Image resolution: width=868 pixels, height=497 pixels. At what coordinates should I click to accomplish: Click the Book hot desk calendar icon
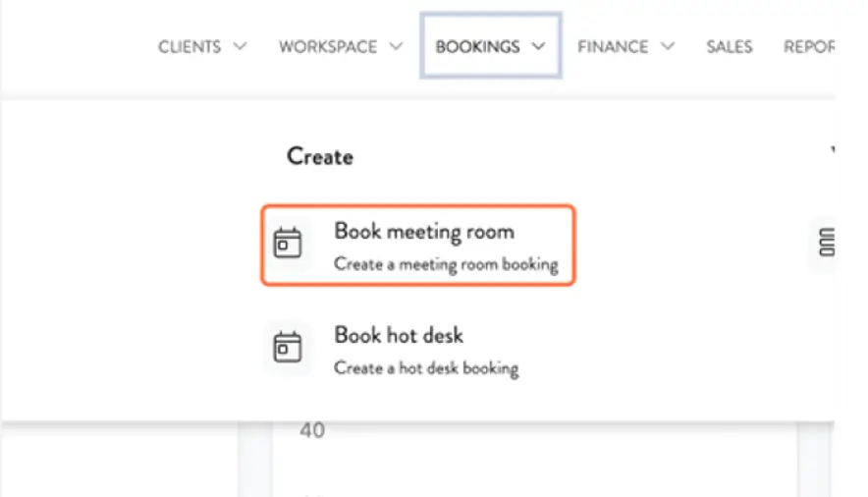pyautogui.click(x=288, y=347)
